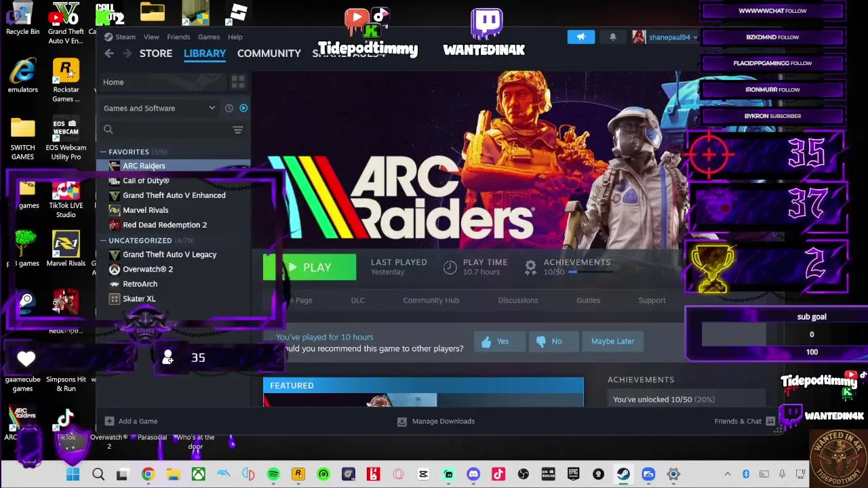The height and width of the screenshot is (488, 868).
Task: Toggle show ready to play games
Action: click(243, 108)
